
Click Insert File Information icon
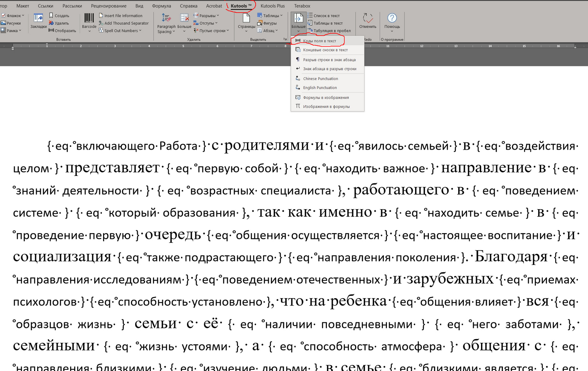click(x=101, y=16)
